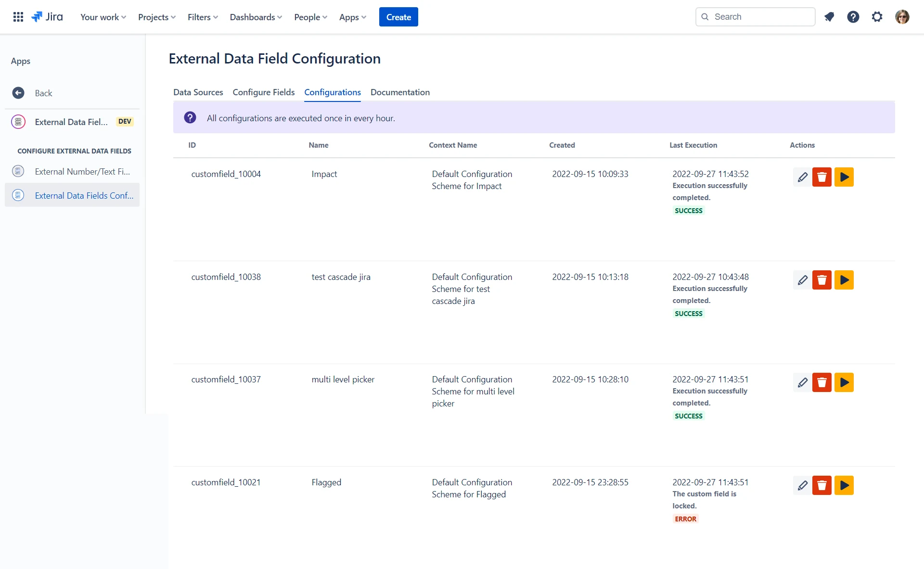Run the multi level picker configuration
The width and height of the screenshot is (924, 569).
(844, 382)
